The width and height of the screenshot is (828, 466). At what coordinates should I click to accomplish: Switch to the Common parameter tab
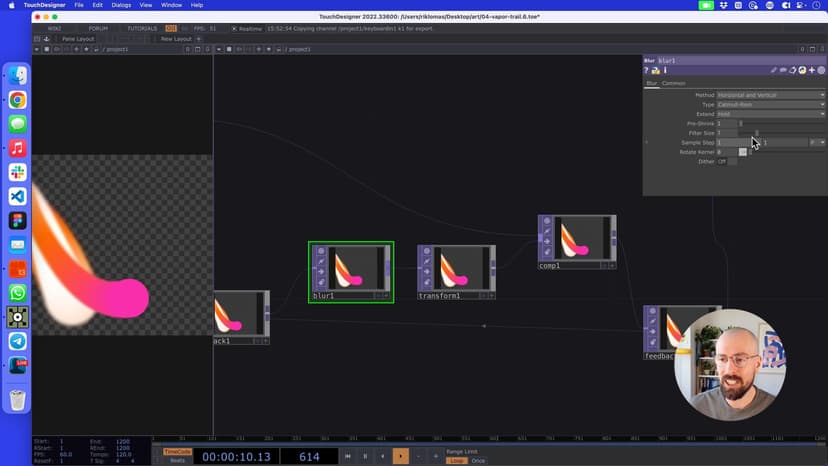pyautogui.click(x=674, y=83)
